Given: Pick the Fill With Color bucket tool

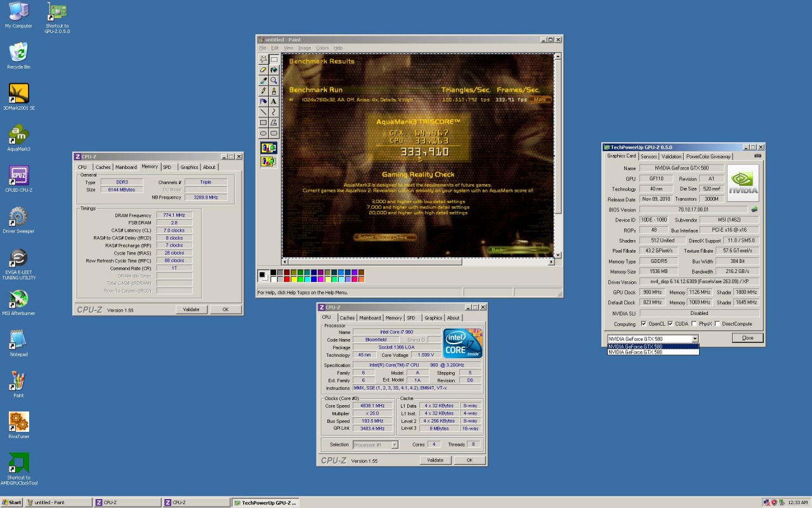Looking at the screenshot, I should point(274,70).
